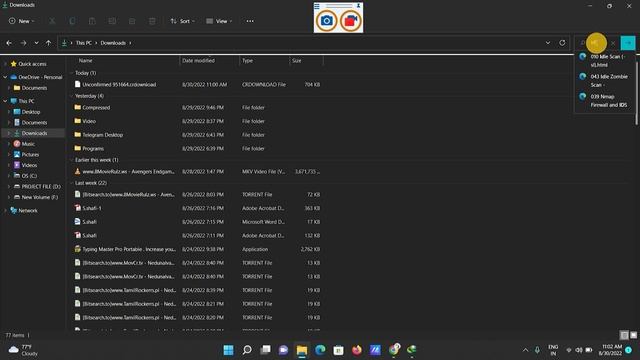Select Desktop under This PC
Viewport: 640px width, 360px height.
[x=31, y=112]
